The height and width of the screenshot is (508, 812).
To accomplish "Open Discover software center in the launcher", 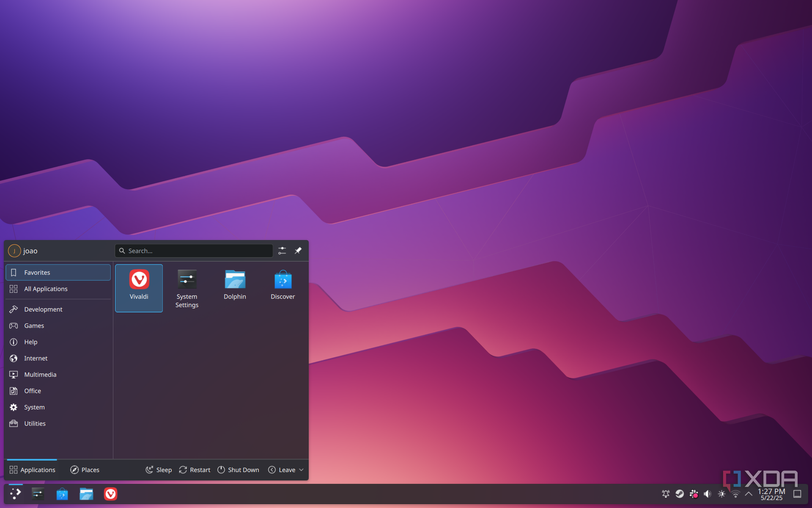I will (283, 284).
